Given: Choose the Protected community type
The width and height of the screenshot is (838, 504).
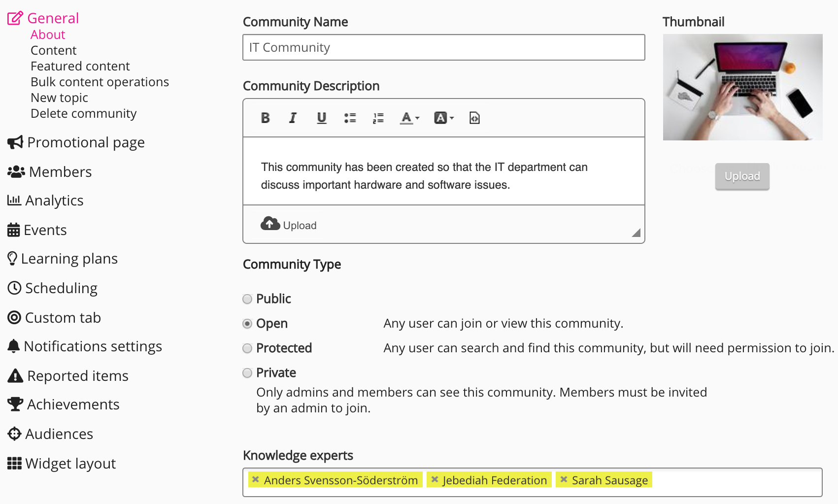Looking at the screenshot, I should click(247, 348).
